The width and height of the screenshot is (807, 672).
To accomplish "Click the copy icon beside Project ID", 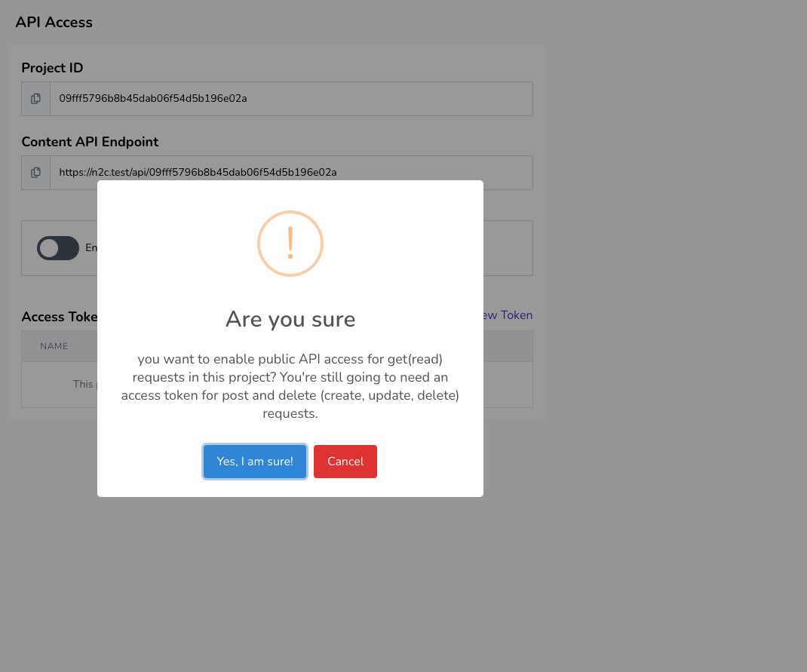I will coord(35,99).
